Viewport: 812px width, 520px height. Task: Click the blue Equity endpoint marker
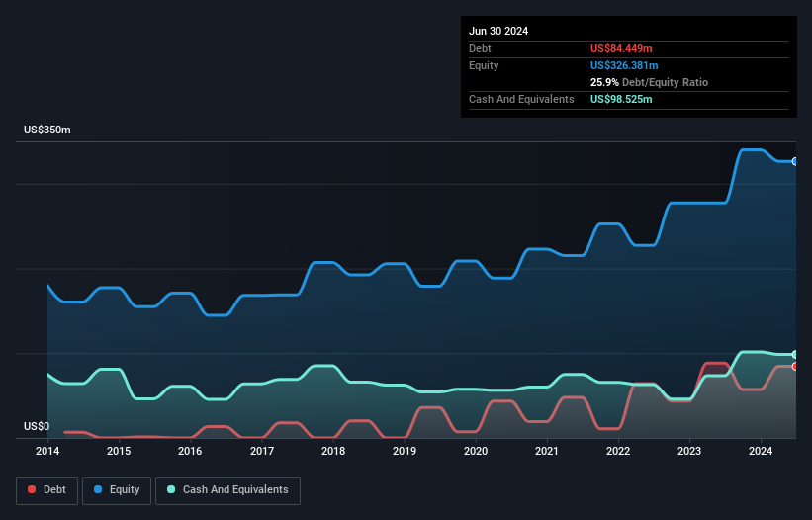[x=794, y=161]
